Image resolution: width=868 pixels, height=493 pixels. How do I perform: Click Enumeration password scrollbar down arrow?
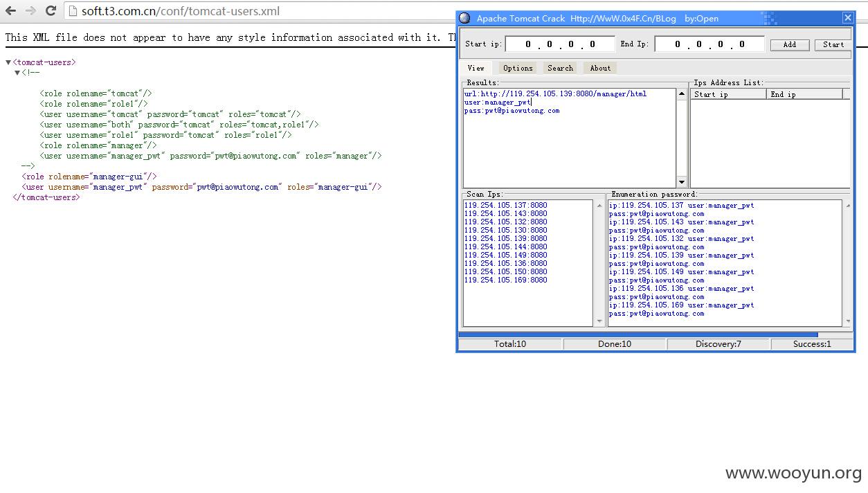(847, 321)
